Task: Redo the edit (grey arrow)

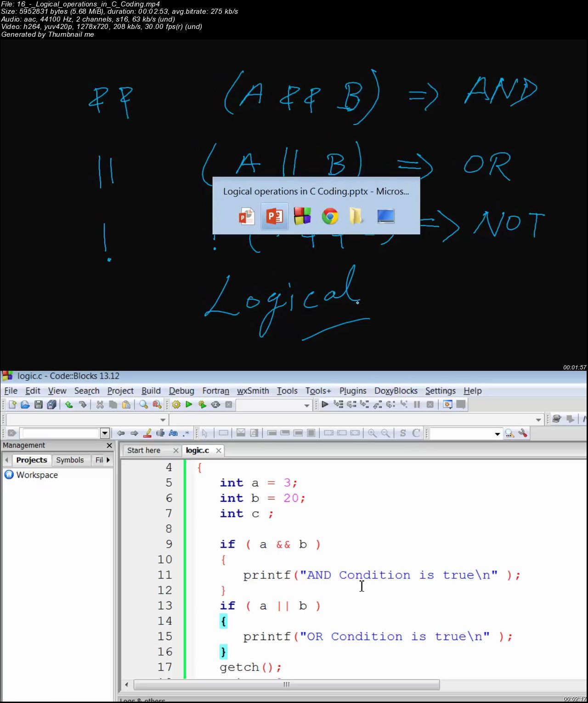Action: [83, 405]
